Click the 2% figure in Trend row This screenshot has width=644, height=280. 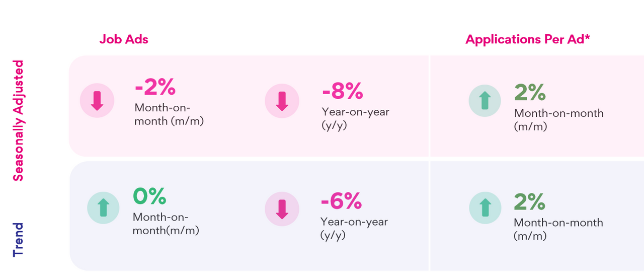click(529, 202)
